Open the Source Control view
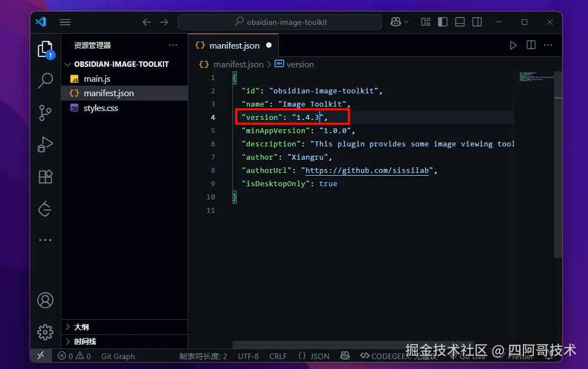Screen dimensions: 588x369 click(45, 113)
